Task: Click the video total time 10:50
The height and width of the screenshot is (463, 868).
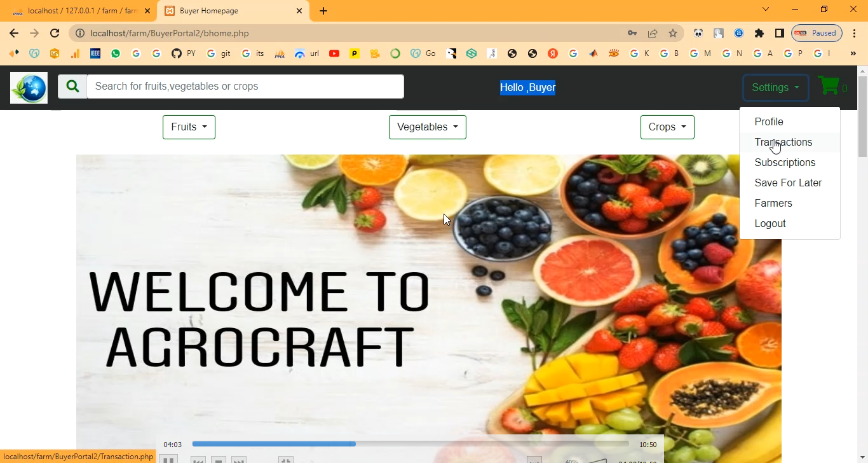Action: click(648, 445)
